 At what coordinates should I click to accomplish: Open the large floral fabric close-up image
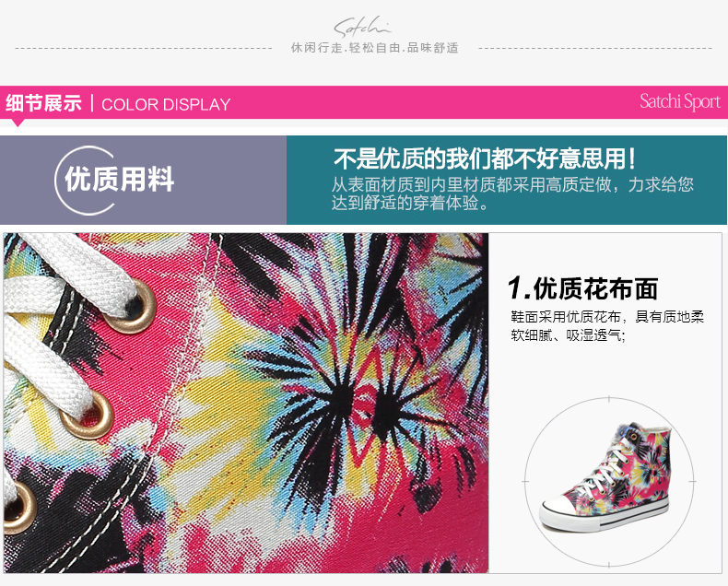click(x=246, y=403)
